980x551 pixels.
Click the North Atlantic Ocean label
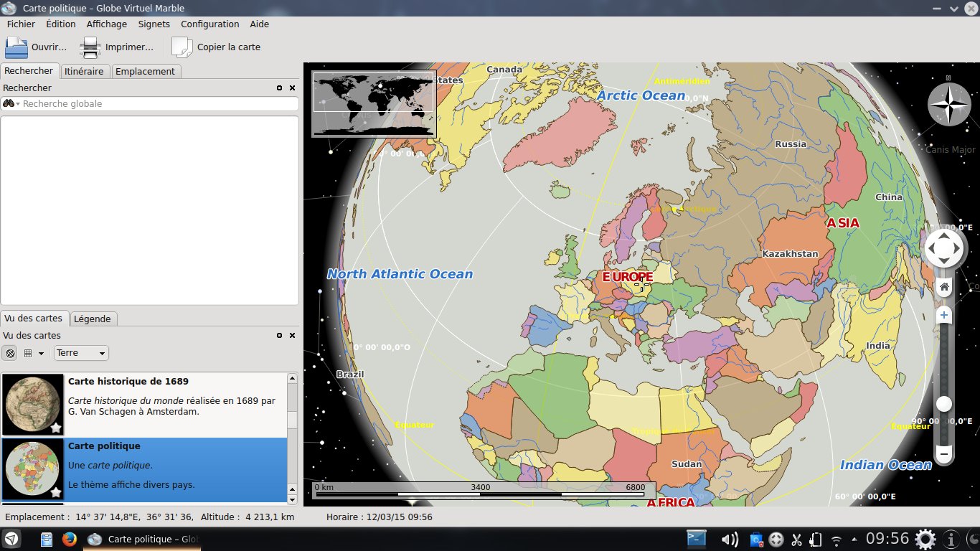(x=400, y=274)
